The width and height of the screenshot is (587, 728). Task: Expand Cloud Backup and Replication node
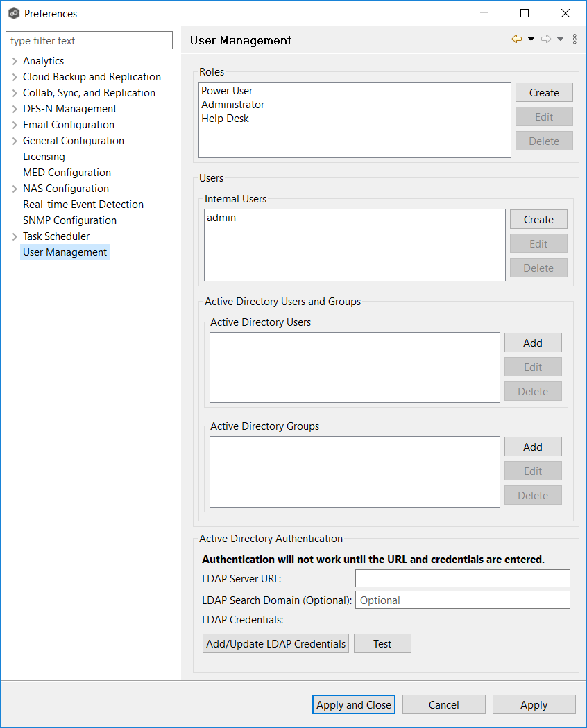(15, 77)
